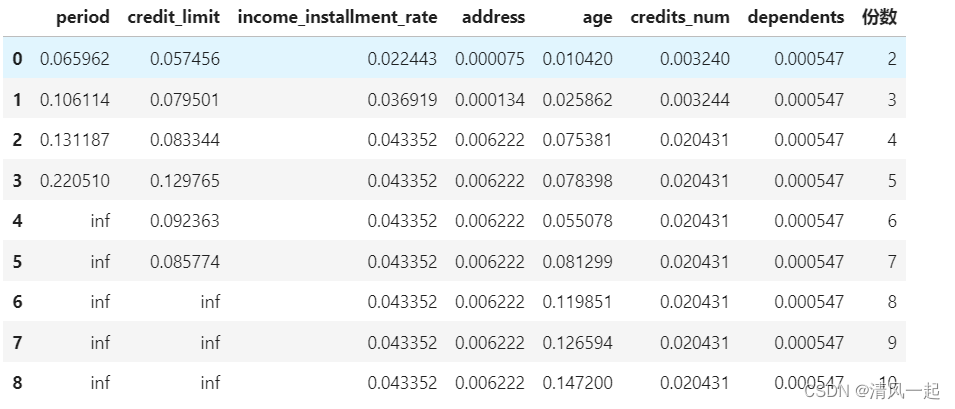The width and height of the screenshot is (955, 409).
Task: Click credit_limit value 0.079501
Action: click(x=185, y=99)
